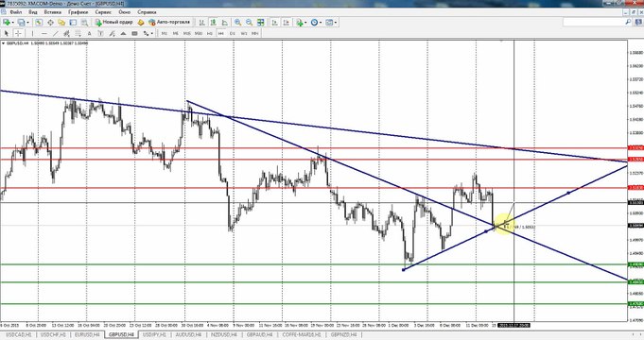Screen dimensions: 644x340
Task: Select the Equidistant Channel tool
Action: pyautogui.click(x=66, y=33)
